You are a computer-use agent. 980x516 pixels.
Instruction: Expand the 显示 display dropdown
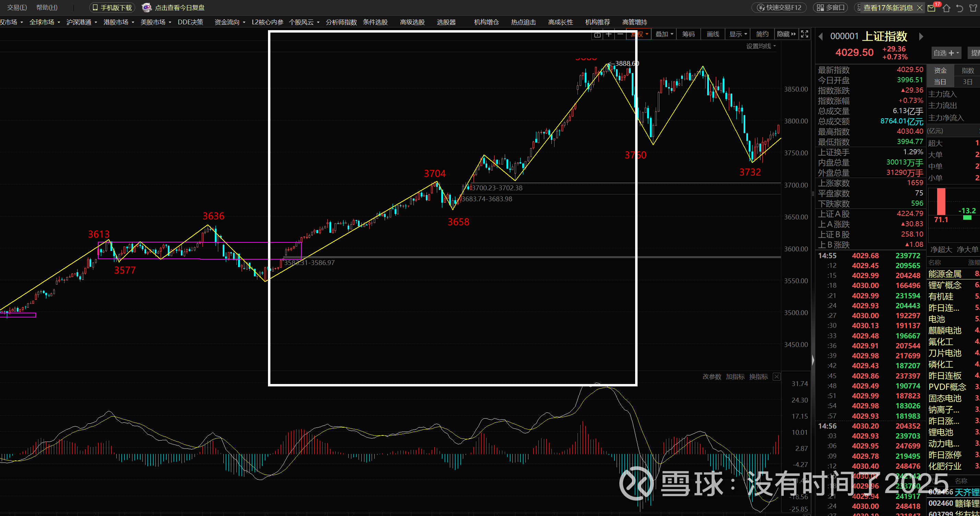coord(738,34)
